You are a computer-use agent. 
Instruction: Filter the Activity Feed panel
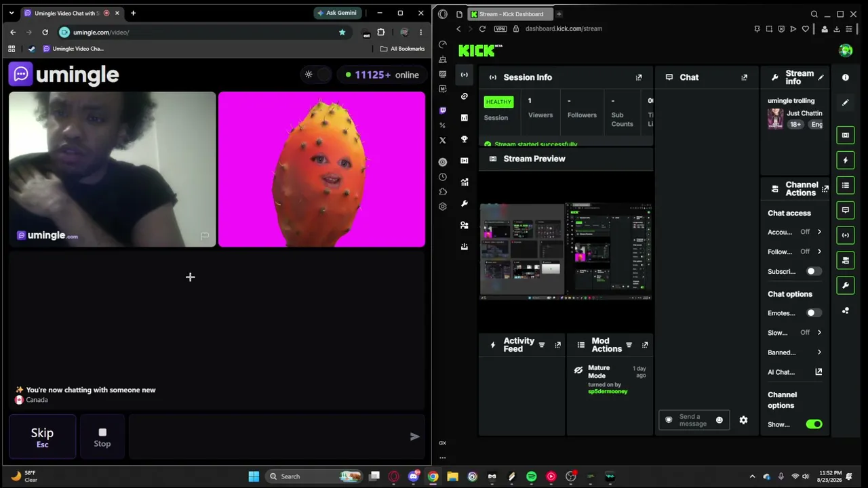pos(541,345)
